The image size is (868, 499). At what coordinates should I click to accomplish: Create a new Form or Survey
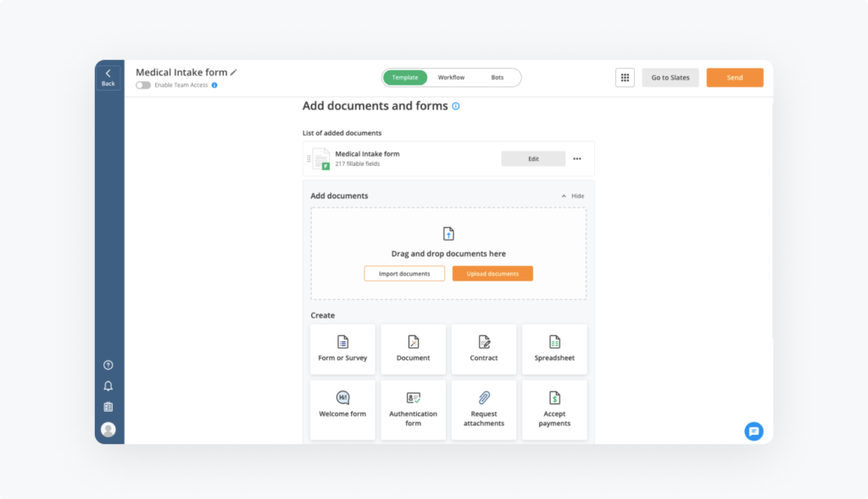pos(342,348)
